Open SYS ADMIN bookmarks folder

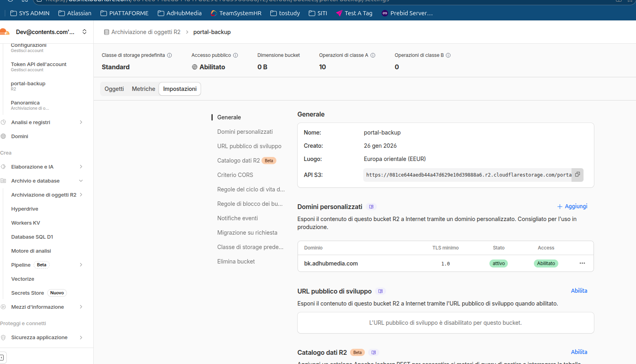pyautogui.click(x=30, y=13)
